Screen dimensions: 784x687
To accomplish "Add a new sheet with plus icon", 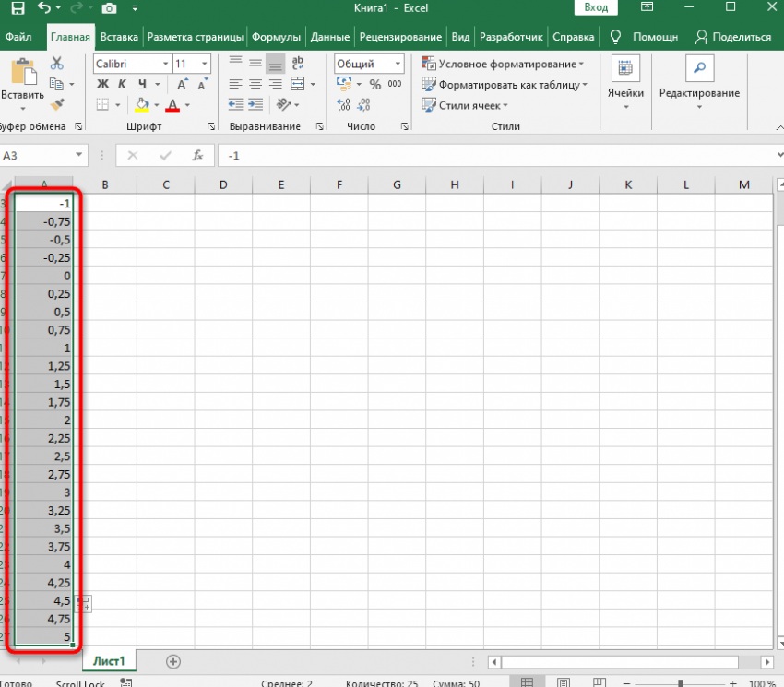I will tap(172, 661).
